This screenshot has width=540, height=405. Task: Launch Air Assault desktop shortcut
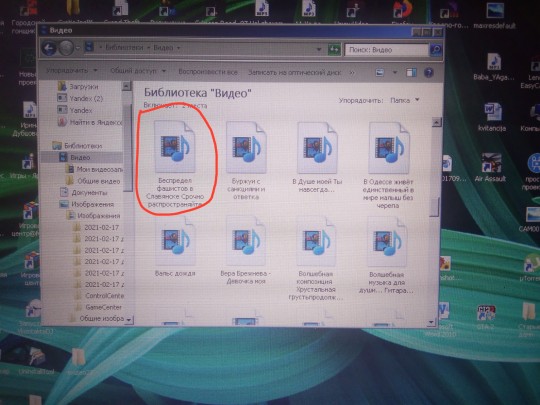pyautogui.click(x=490, y=168)
